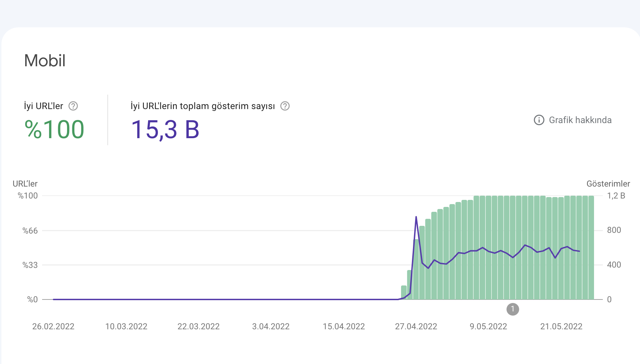Click the 10.03.2022 date label

coord(126,326)
